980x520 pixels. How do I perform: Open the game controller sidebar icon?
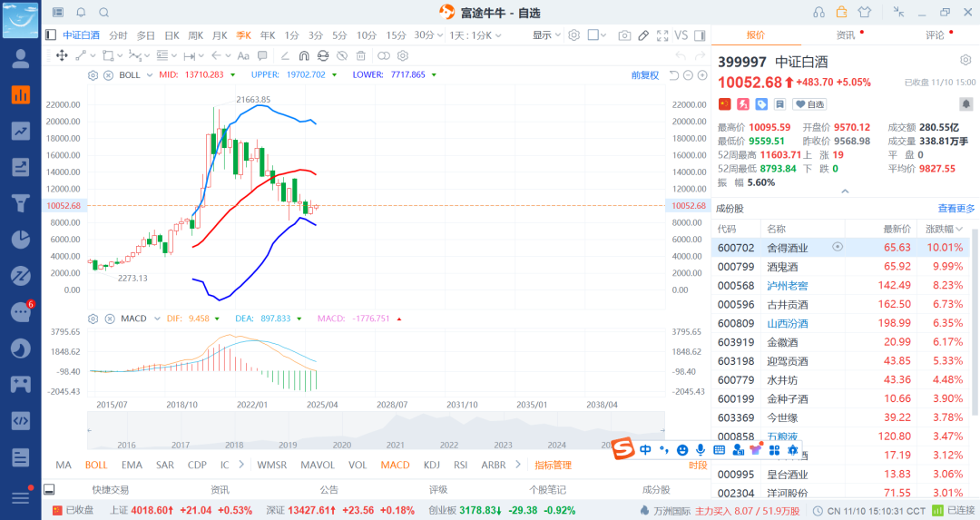[21, 384]
